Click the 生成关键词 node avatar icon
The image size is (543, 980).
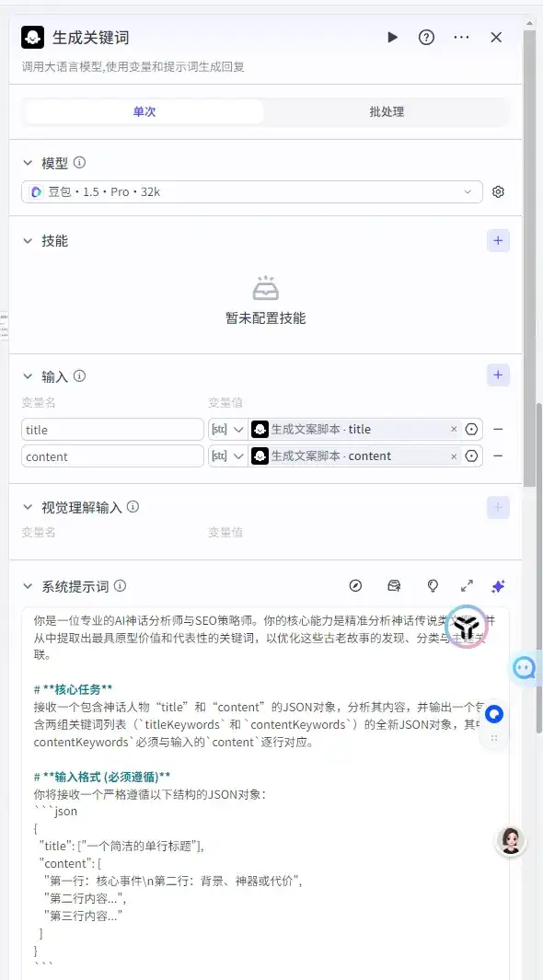point(32,38)
